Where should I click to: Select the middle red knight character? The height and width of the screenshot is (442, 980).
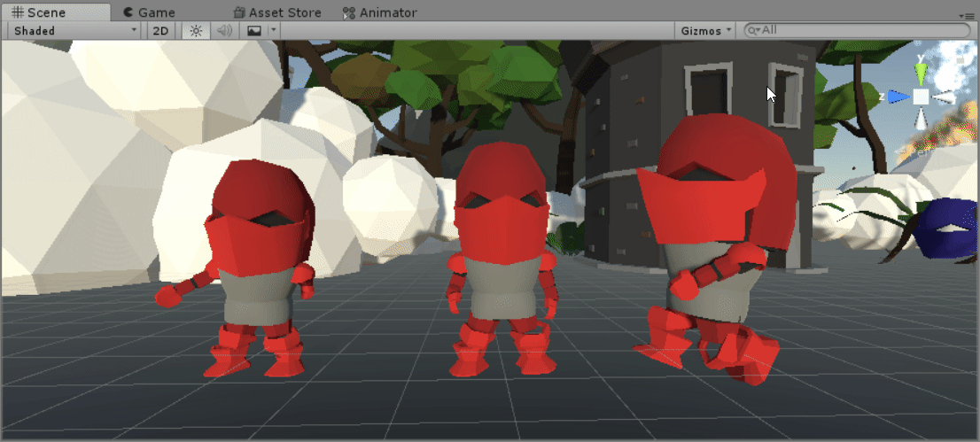point(502,260)
